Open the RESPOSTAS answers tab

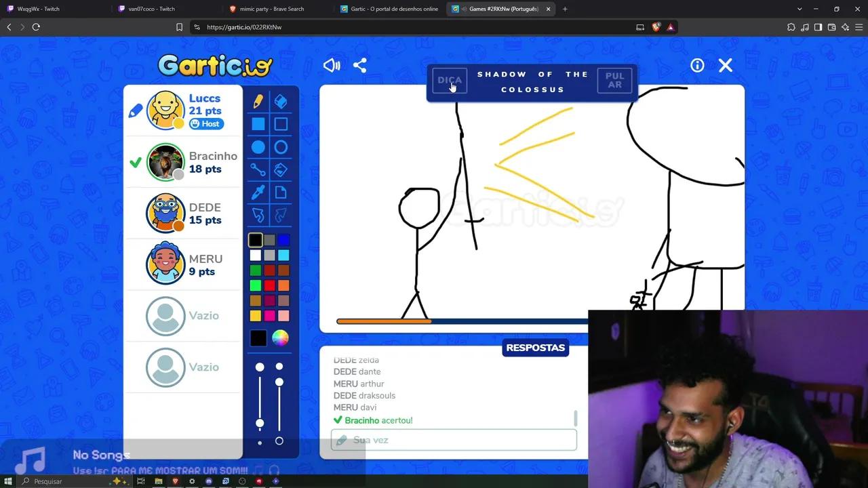(535, 348)
